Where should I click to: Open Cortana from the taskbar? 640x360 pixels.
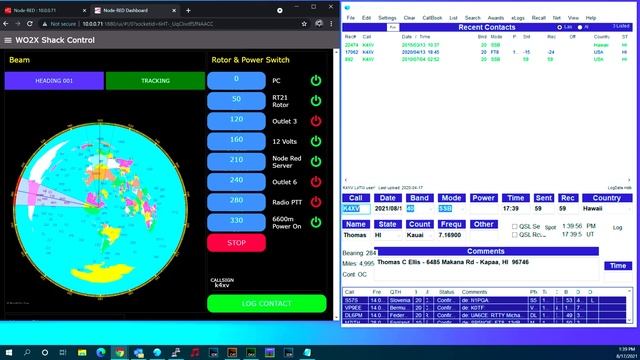pos(45,352)
